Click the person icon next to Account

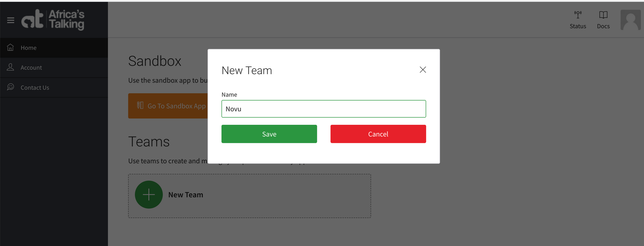[11, 67]
